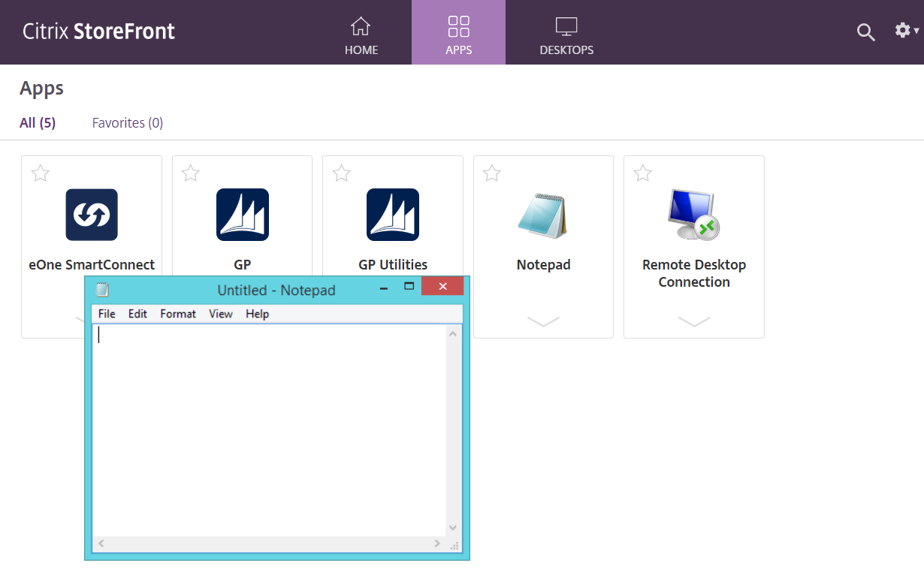924x587 pixels.
Task: Click the Apps page heading
Action: point(41,89)
